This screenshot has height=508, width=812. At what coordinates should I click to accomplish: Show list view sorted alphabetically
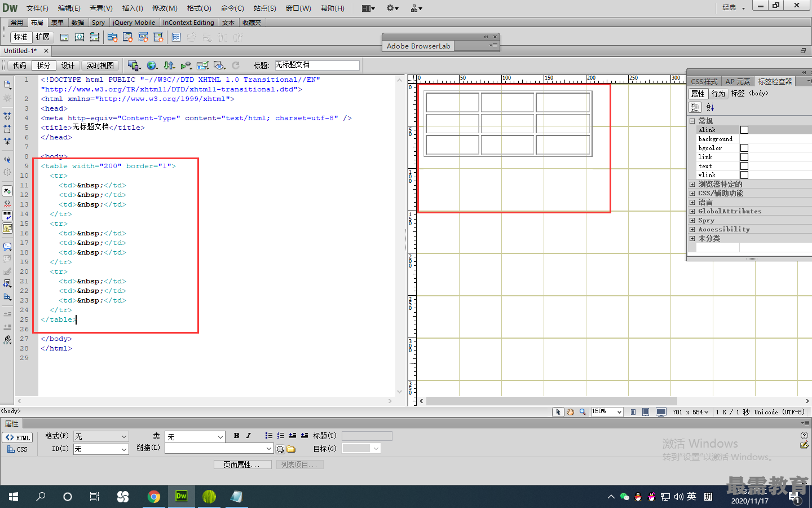(710, 107)
